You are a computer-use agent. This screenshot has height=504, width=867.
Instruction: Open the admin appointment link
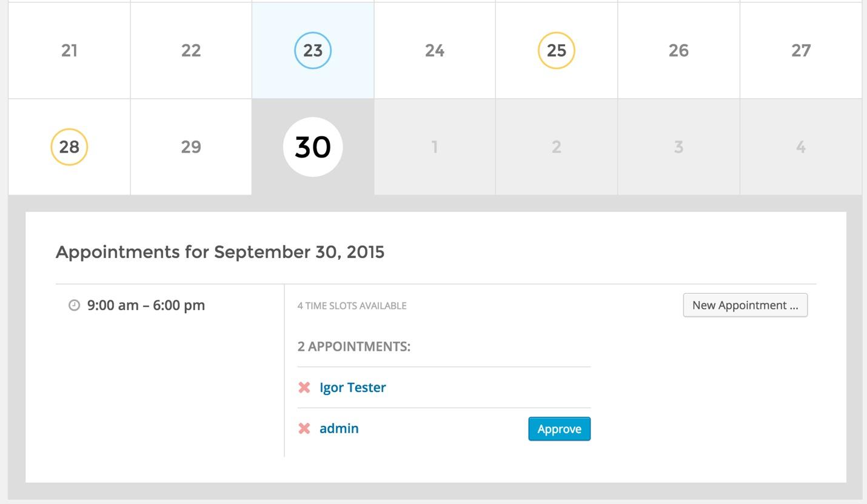pos(339,429)
